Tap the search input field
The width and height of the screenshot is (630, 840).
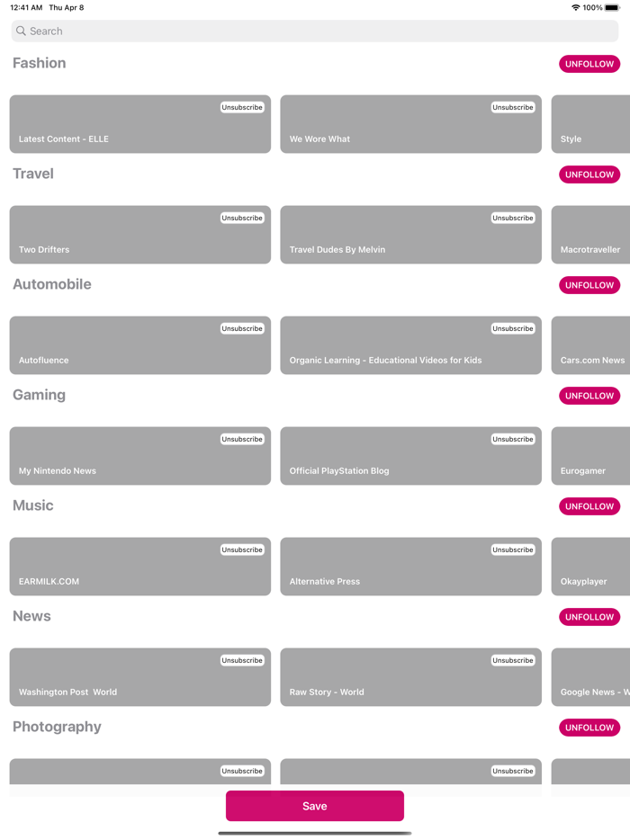315,31
